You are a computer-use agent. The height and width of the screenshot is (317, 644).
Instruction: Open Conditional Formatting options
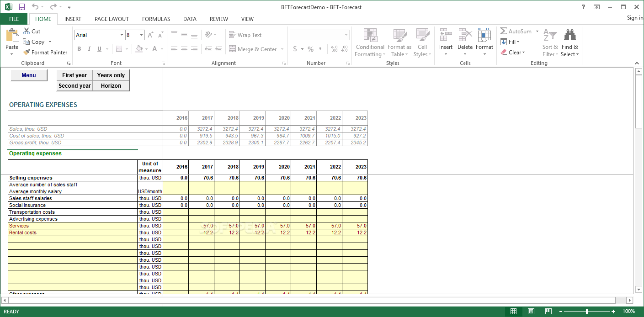[x=370, y=42]
